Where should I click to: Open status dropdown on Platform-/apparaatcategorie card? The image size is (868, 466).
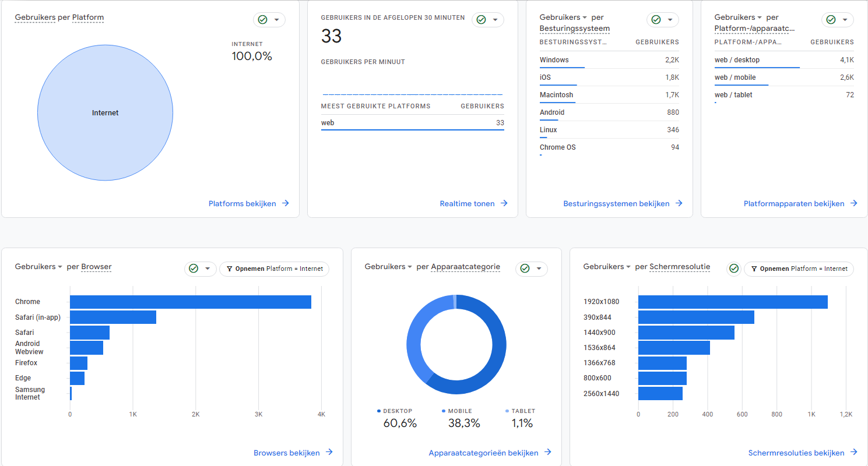[838, 20]
